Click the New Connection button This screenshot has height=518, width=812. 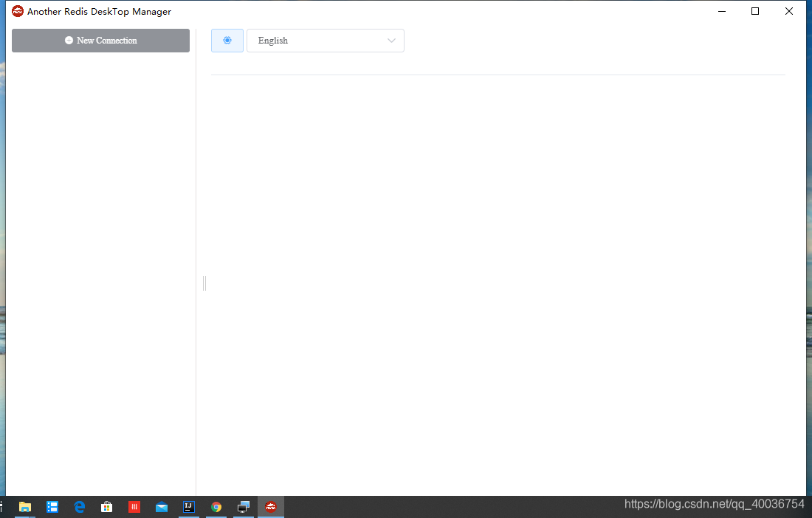pyautogui.click(x=100, y=41)
